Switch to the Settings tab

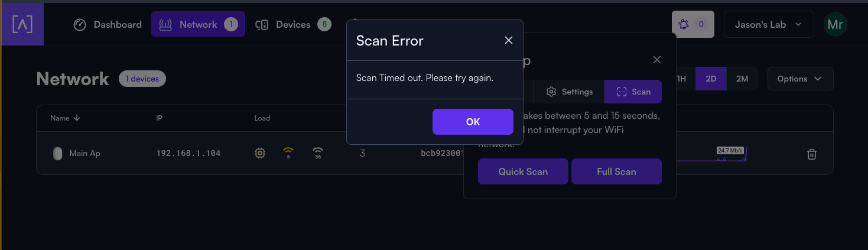coord(570,92)
